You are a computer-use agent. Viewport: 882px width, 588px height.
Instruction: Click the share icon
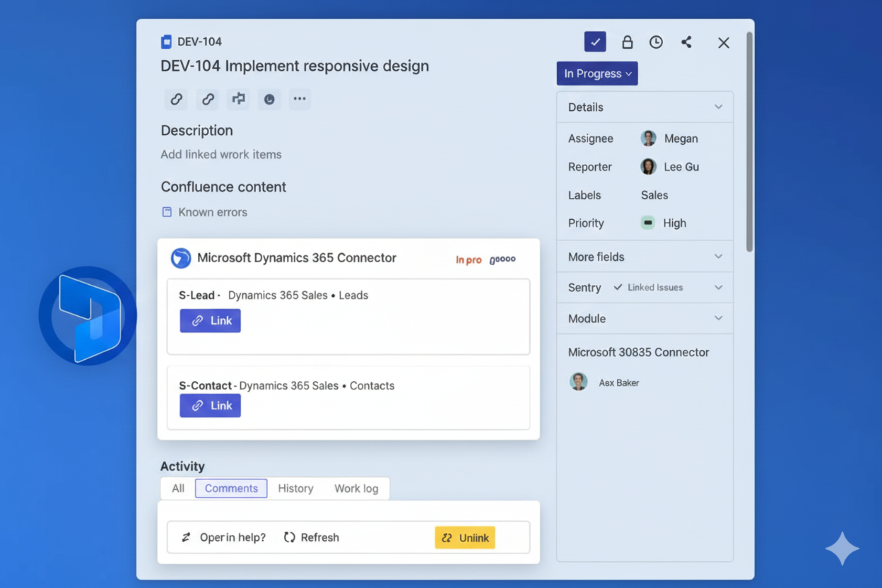point(686,42)
